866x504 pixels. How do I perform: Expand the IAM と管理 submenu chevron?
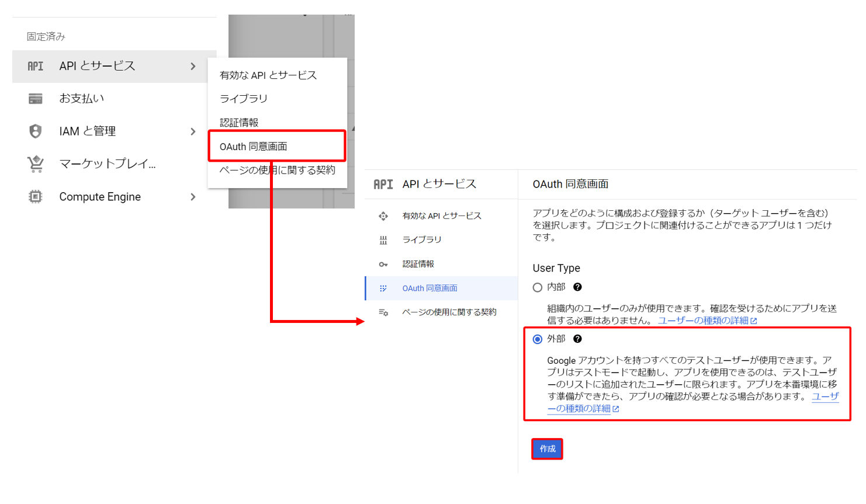pos(193,131)
